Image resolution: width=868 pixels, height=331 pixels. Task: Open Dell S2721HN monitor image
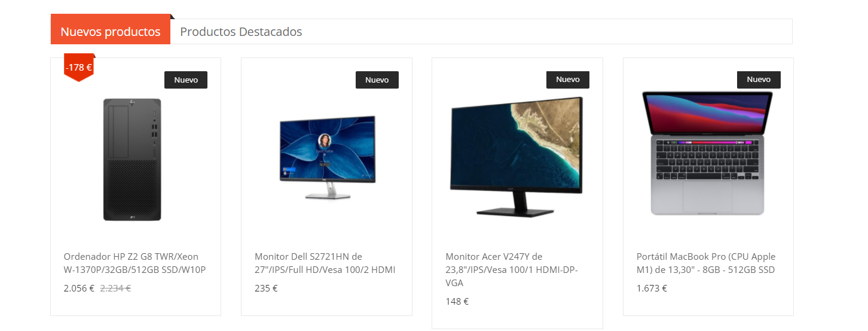pos(327,157)
